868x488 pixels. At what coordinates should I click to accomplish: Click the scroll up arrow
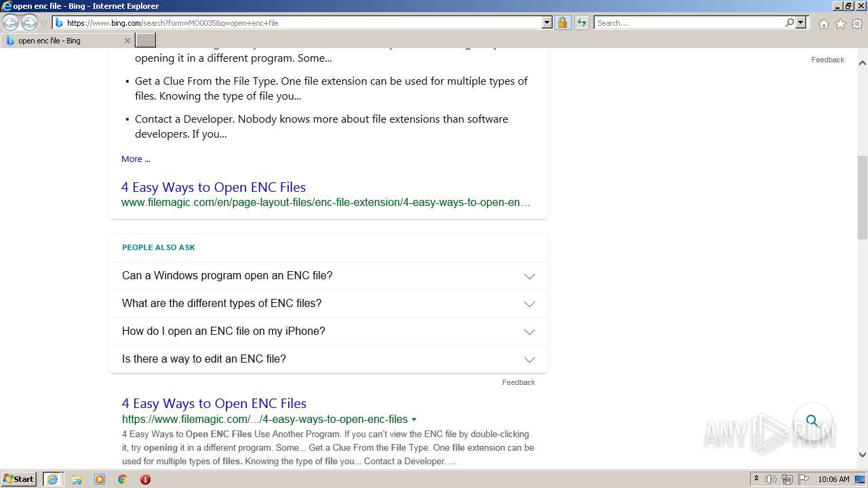(x=863, y=63)
